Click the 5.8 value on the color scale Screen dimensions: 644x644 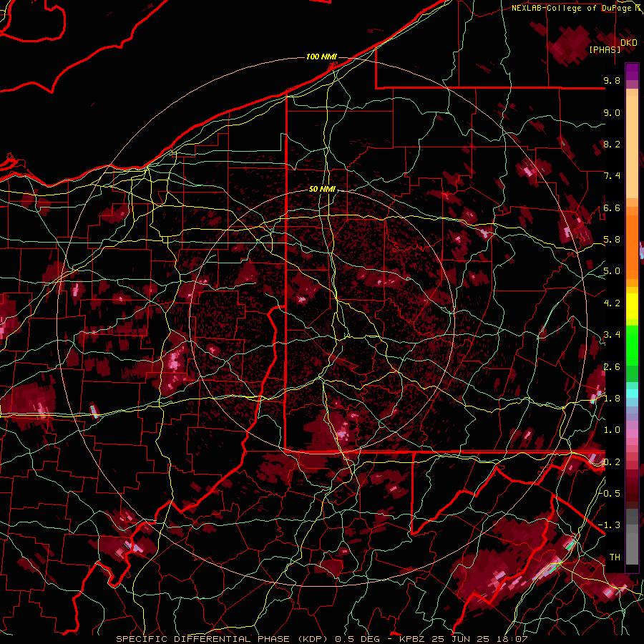point(612,240)
